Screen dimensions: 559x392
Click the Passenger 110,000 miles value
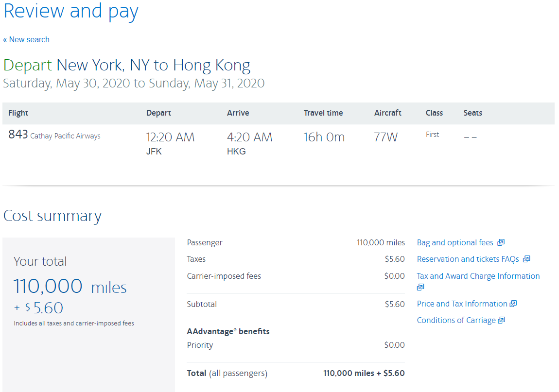pos(381,243)
